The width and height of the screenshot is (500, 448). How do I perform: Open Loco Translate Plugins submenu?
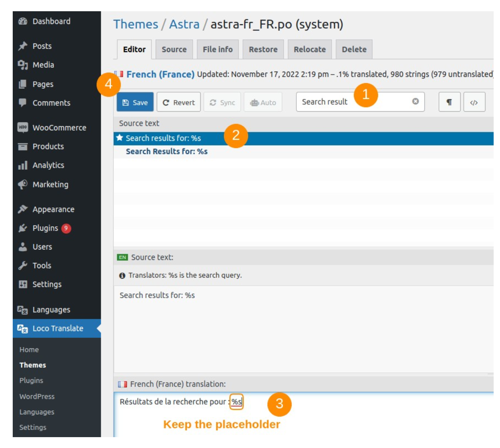[31, 381]
